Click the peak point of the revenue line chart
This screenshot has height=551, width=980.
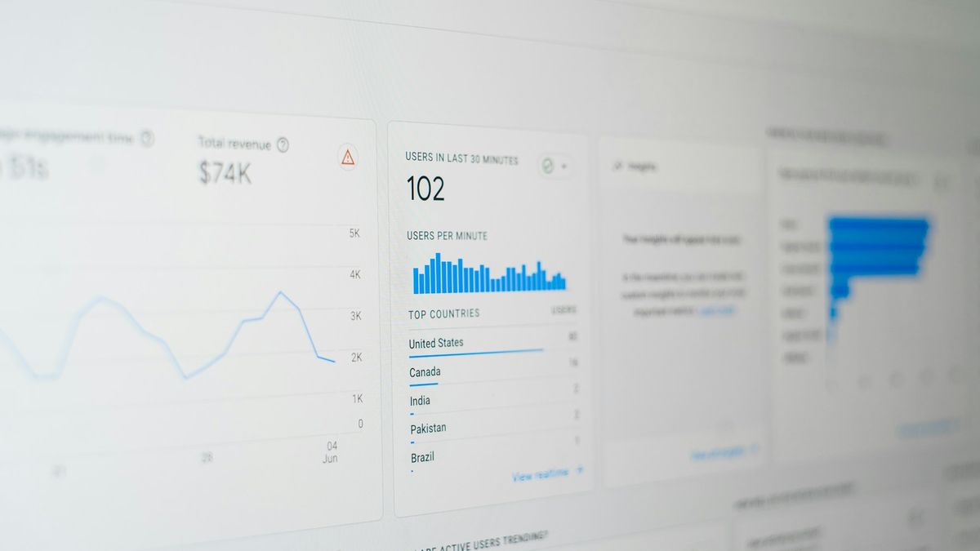coord(281,291)
